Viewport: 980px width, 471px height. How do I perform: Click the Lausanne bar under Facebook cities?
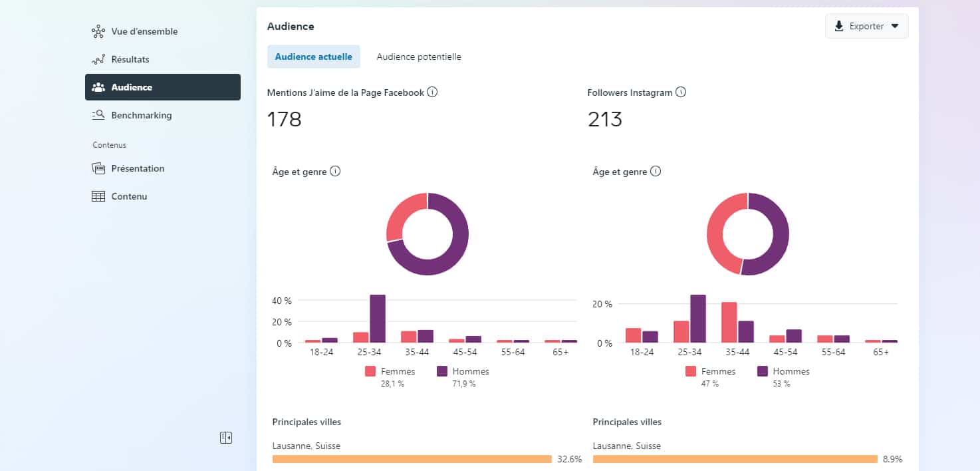(412, 459)
